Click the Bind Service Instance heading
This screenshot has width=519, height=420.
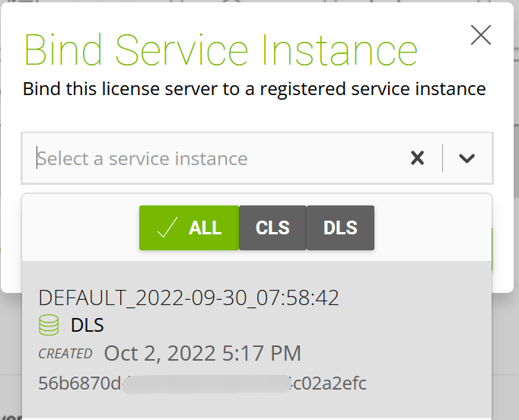pos(221,50)
